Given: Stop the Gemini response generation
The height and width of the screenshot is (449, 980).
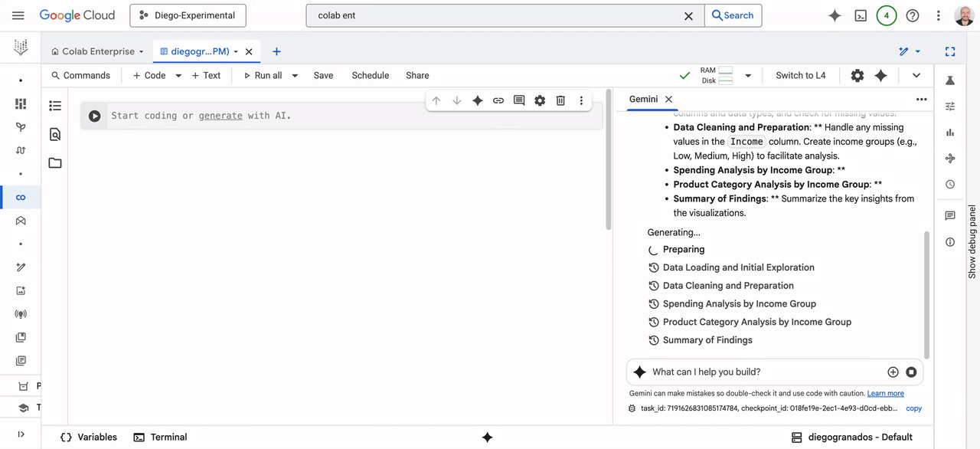Looking at the screenshot, I should [911, 372].
